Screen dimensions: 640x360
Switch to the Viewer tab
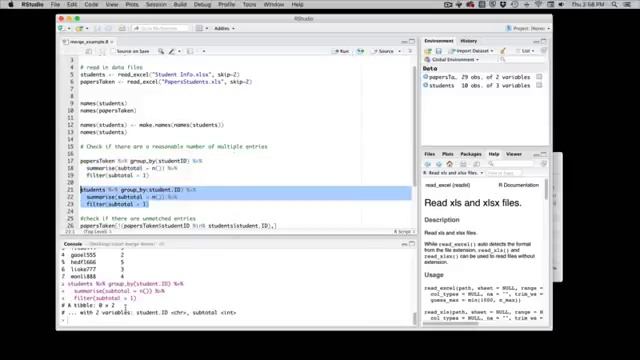pos(513,154)
